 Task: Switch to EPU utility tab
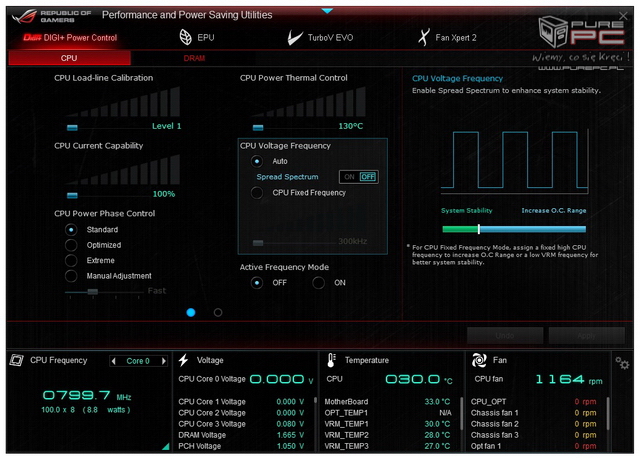pyautogui.click(x=197, y=37)
